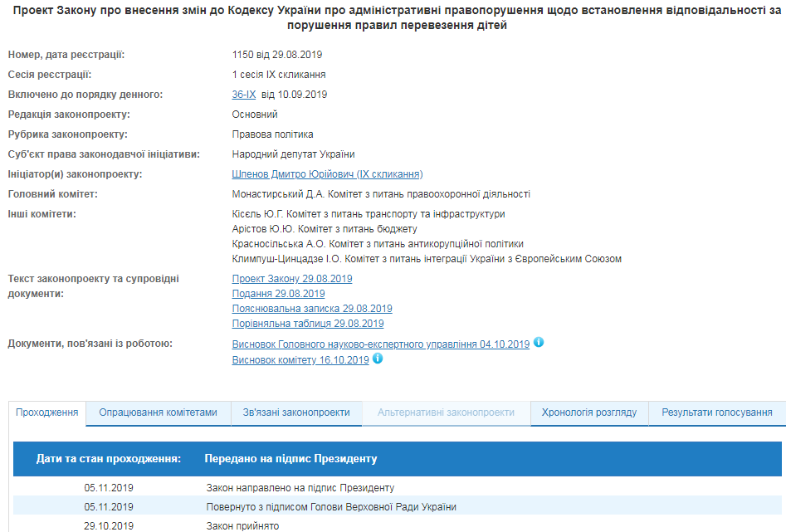Switch to Результати голосування tab

click(x=715, y=411)
